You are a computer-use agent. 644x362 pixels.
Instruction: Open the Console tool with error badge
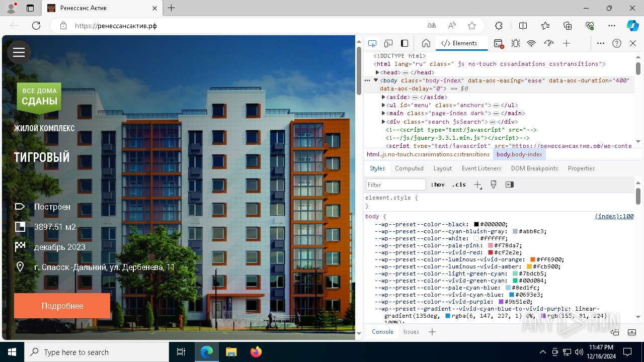(499, 43)
